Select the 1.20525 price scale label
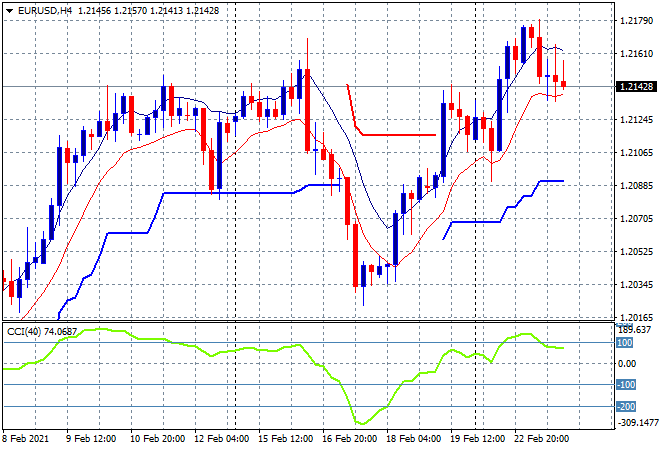660x450 pixels. (x=636, y=252)
